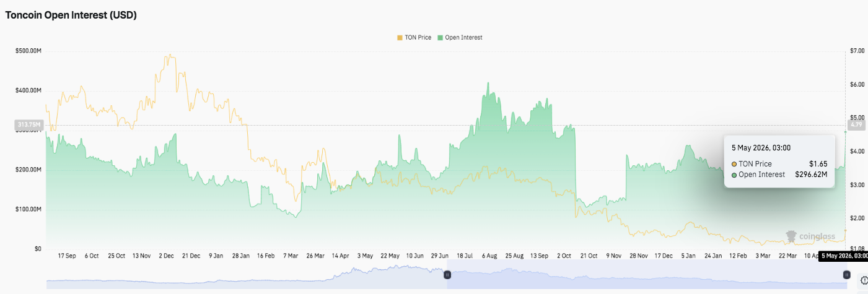Toggle the TON Price series in the legend
This screenshot has height=294, width=868.
click(416, 38)
